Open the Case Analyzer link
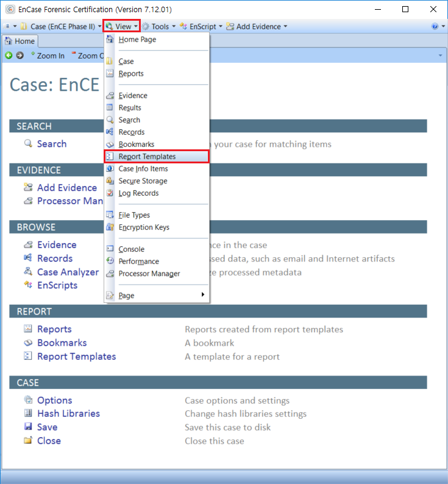 pos(68,272)
